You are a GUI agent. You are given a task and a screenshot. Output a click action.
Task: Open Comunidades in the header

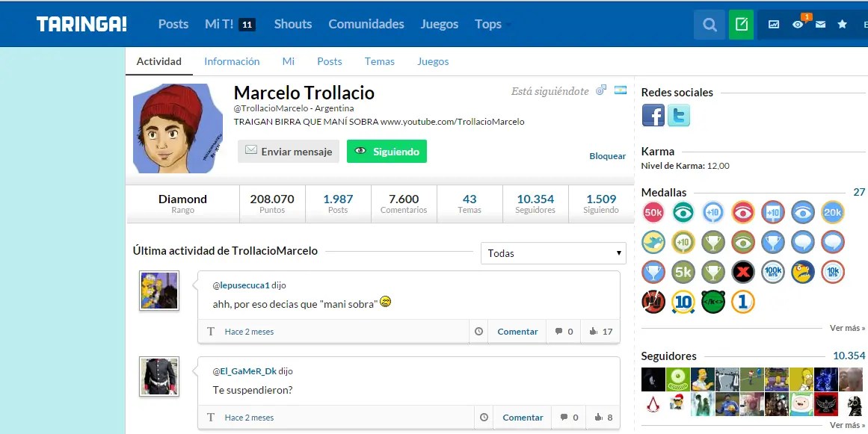pyautogui.click(x=366, y=25)
